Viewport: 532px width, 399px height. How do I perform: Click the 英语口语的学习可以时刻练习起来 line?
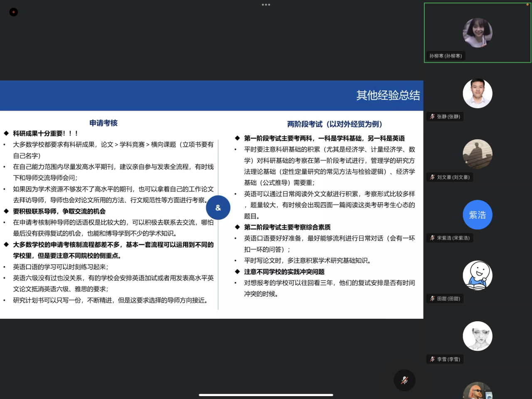(x=61, y=267)
